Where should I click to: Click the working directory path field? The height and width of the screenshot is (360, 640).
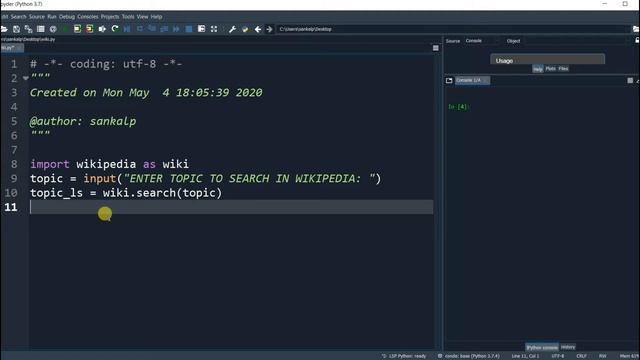click(x=453, y=29)
